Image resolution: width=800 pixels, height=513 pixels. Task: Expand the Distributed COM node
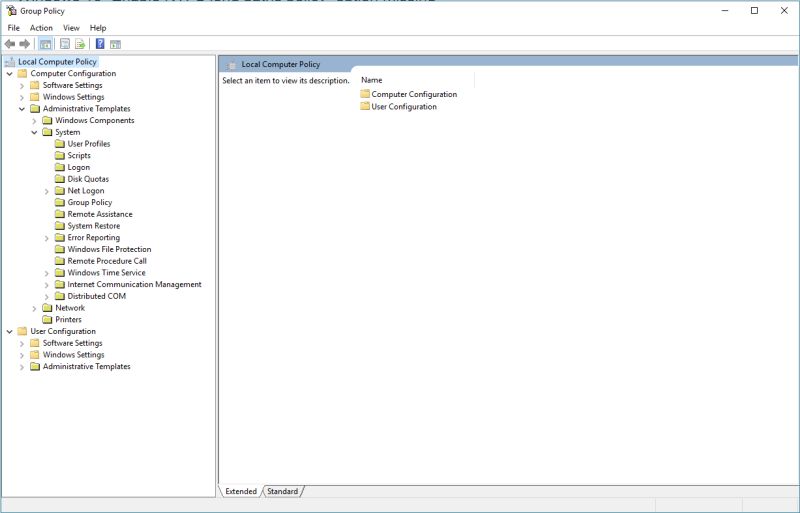pos(46,297)
